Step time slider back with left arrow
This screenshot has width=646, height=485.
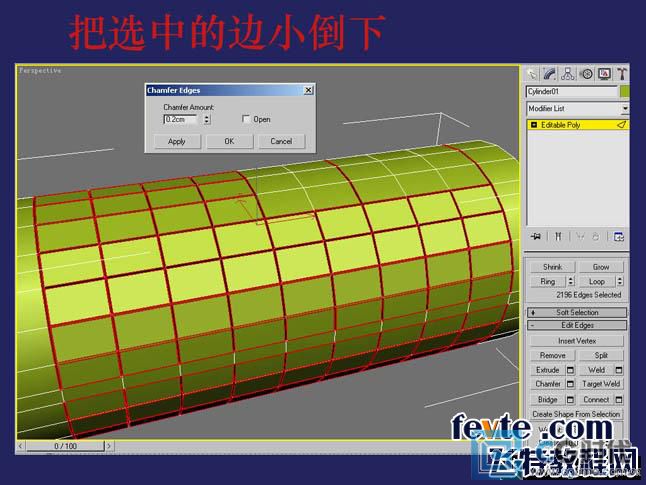(x=21, y=446)
